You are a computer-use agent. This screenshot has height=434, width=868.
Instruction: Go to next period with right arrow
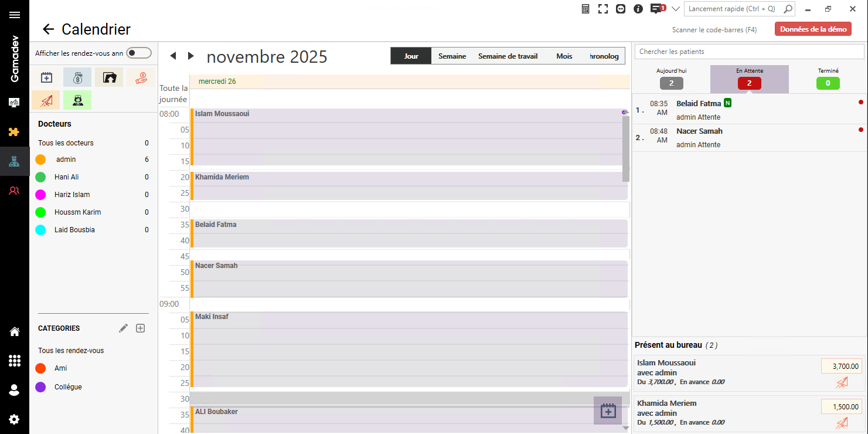[x=190, y=56]
